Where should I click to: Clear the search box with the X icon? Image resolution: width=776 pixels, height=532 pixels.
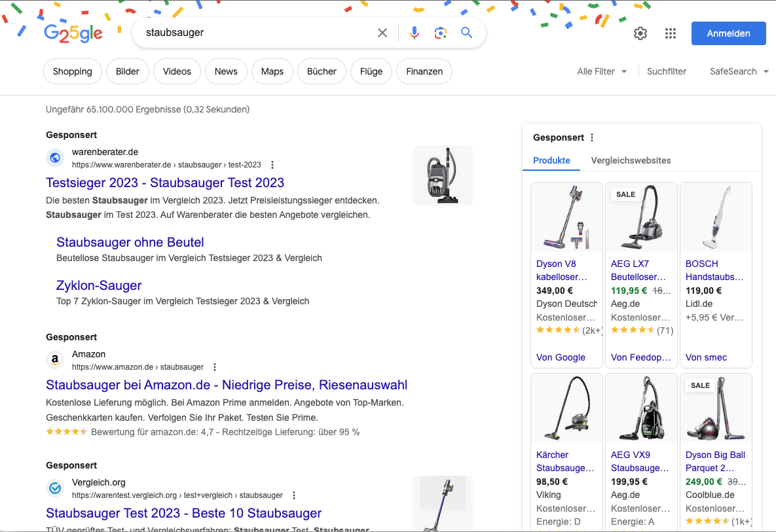click(382, 33)
